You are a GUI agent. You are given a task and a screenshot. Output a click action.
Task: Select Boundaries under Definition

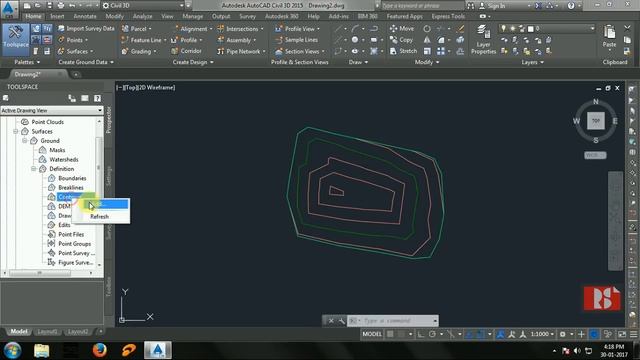(72, 178)
